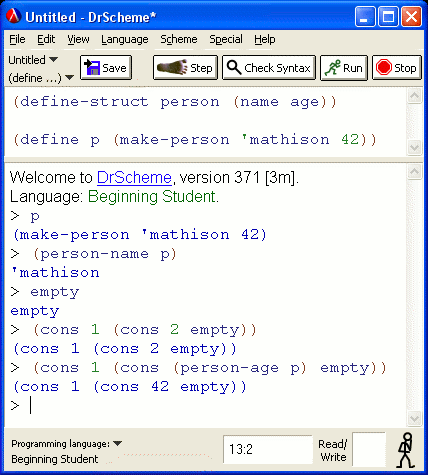Open the Scheme menu

[x=179, y=39]
